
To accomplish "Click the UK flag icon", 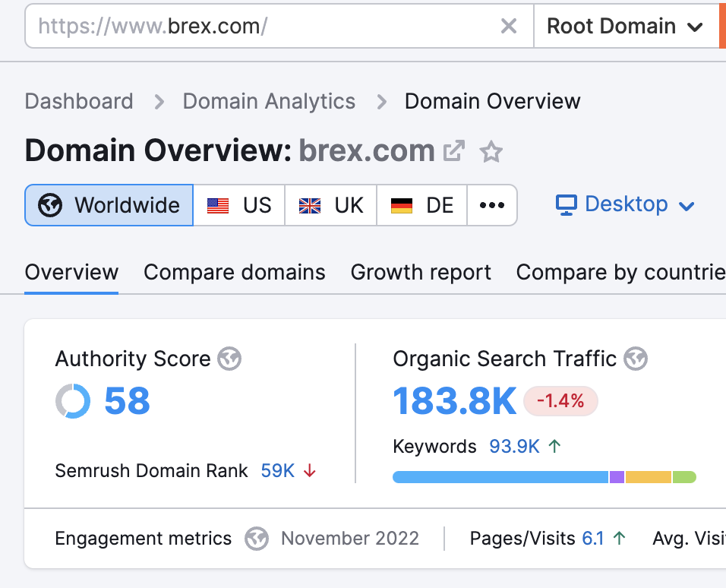I will click(310, 205).
